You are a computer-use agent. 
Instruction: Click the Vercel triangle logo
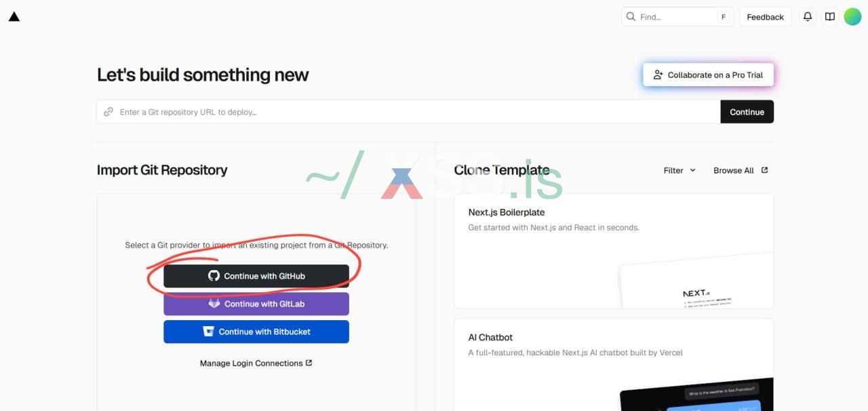[x=14, y=16]
